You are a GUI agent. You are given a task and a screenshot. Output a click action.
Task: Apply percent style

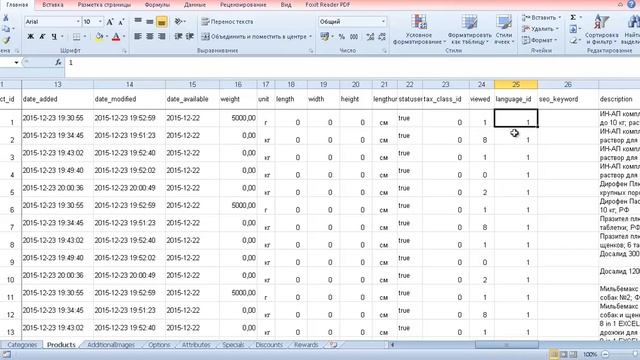pos(342,37)
